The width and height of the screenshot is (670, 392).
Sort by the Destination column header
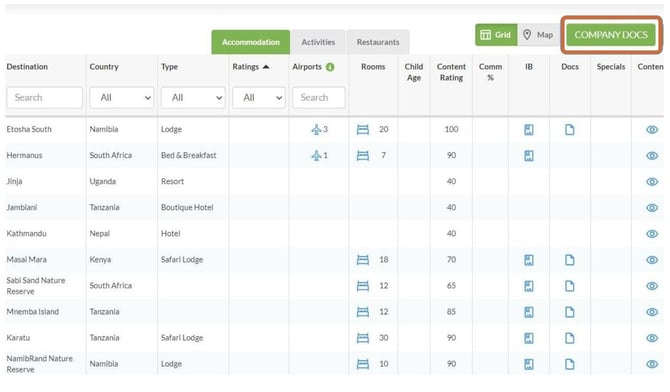27,67
